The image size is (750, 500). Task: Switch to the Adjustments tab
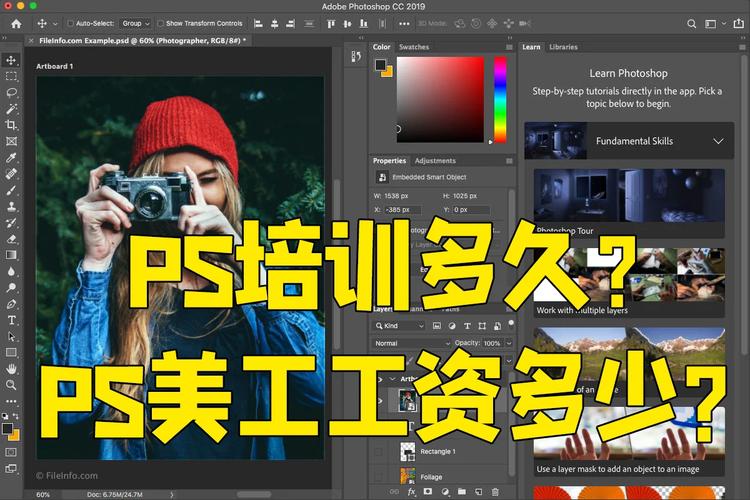(435, 161)
